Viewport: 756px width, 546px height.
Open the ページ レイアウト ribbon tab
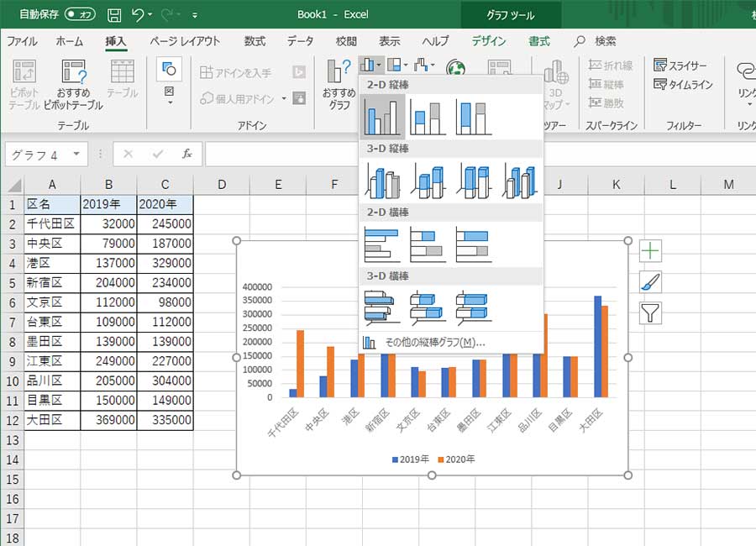185,41
